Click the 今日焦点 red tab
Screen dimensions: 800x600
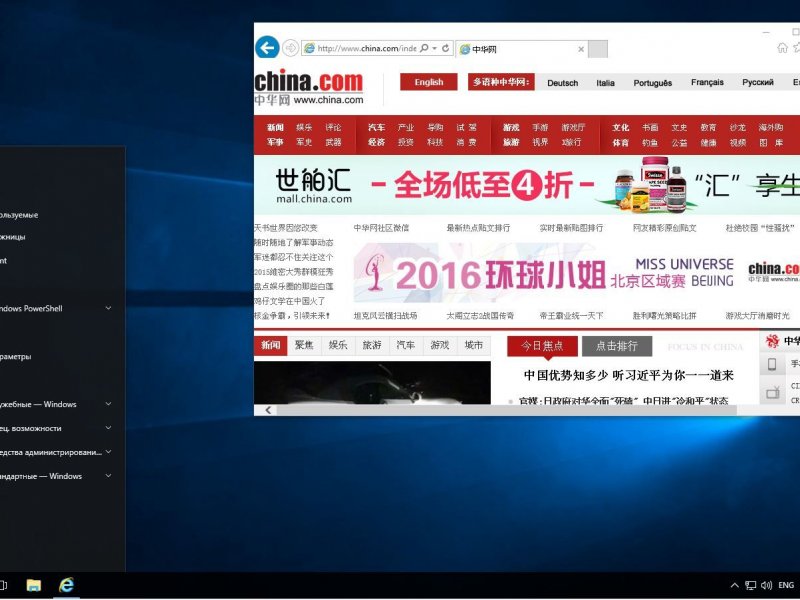(542, 346)
